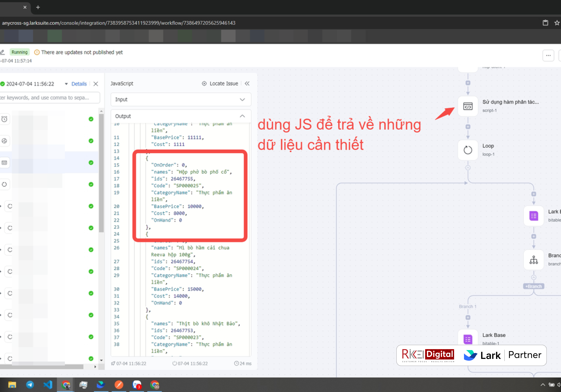Image resolution: width=561 pixels, height=392 pixels.
Task: Click the edit pencil icon near Running
Action: tap(2, 52)
